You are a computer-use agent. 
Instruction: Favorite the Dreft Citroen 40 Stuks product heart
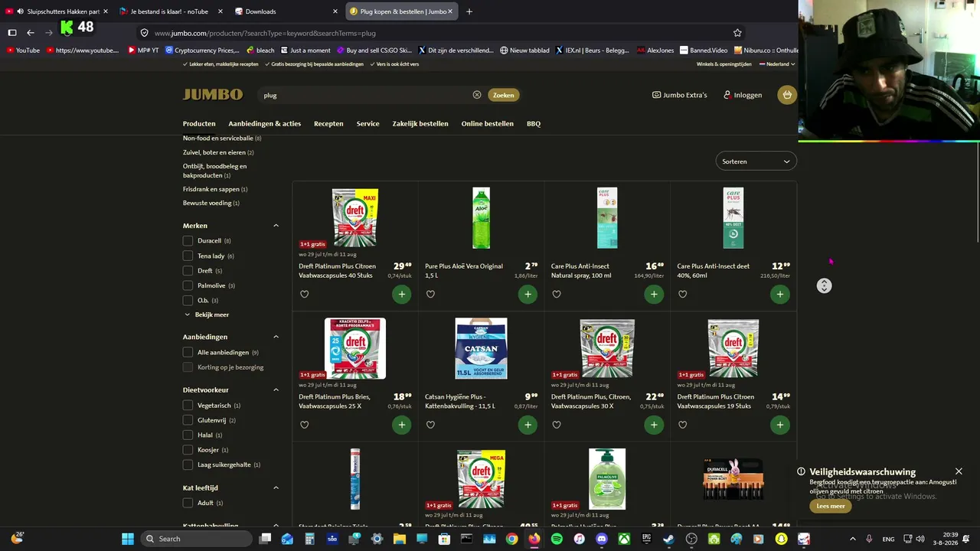point(305,294)
